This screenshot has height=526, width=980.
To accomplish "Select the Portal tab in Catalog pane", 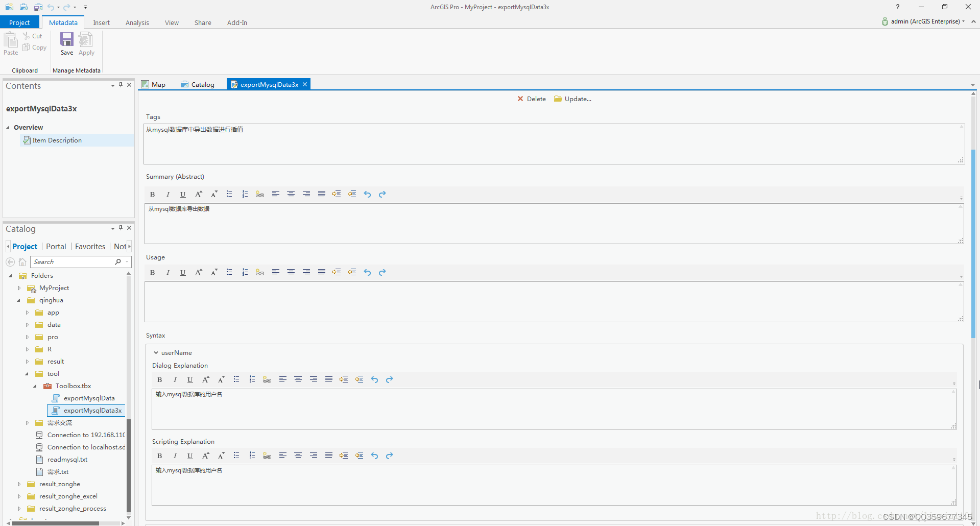I will pos(56,247).
